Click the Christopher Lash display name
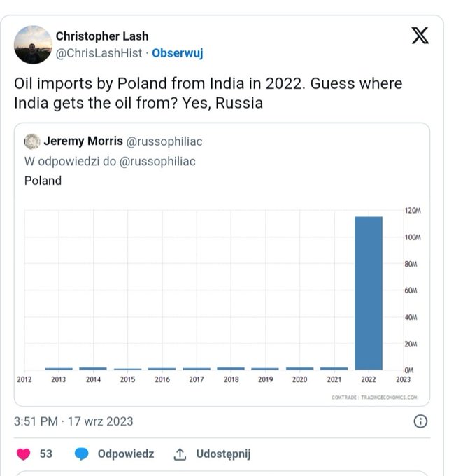449x476 pixels. (x=102, y=36)
